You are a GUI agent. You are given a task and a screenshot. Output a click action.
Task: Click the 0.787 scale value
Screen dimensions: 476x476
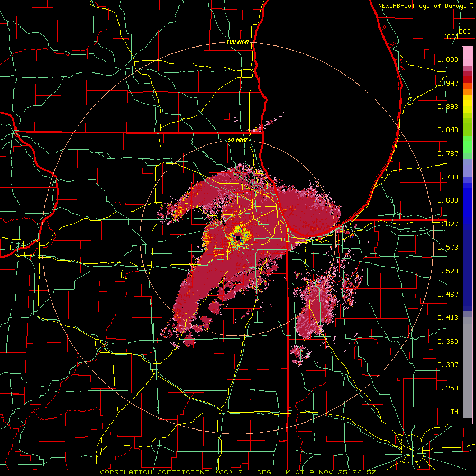[448, 153]
